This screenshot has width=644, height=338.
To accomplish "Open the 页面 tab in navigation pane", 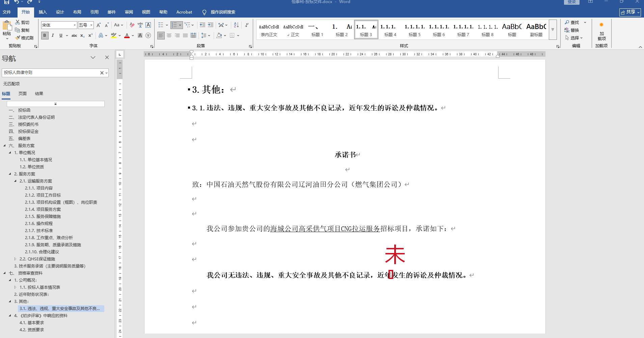I will click(x=23, y=94).
